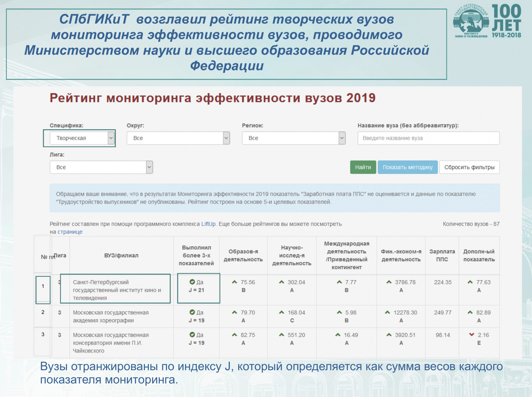Viewport: 532px width, 397px height.
Task: Click the green Найти button
Action: pyautogui.click(x=363, y=167)
